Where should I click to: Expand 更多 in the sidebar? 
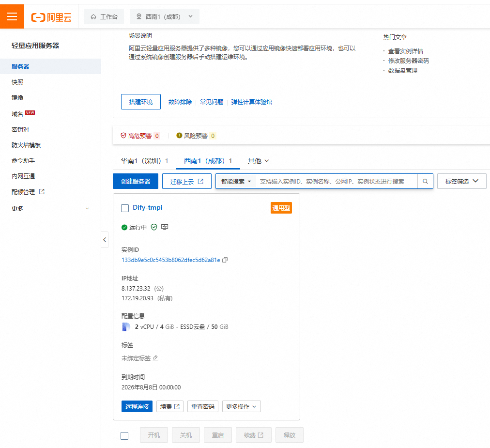point(50,208)
